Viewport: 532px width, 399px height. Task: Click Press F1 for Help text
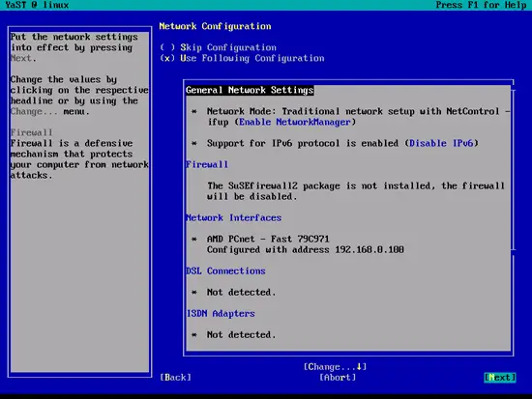click(x=481, y=5)
